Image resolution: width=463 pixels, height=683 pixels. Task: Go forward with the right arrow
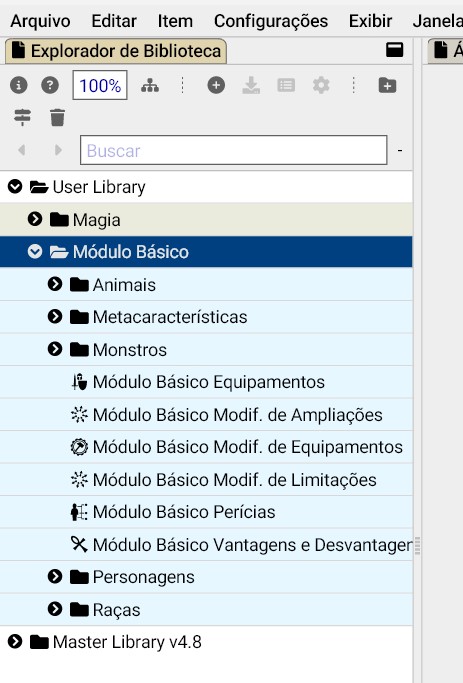coord(57,150)
